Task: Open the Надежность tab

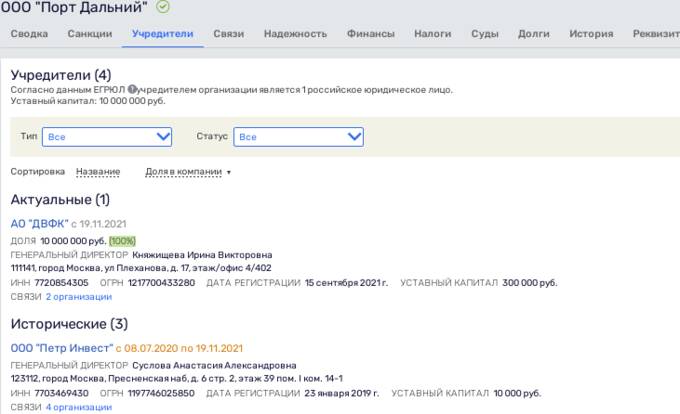Action: tap(295, 34)
